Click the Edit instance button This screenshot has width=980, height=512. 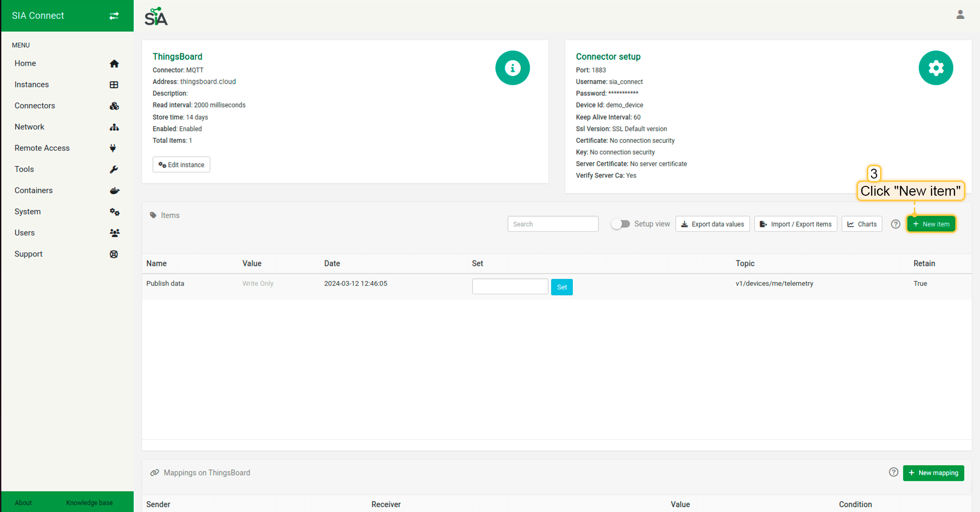point(181,165)
